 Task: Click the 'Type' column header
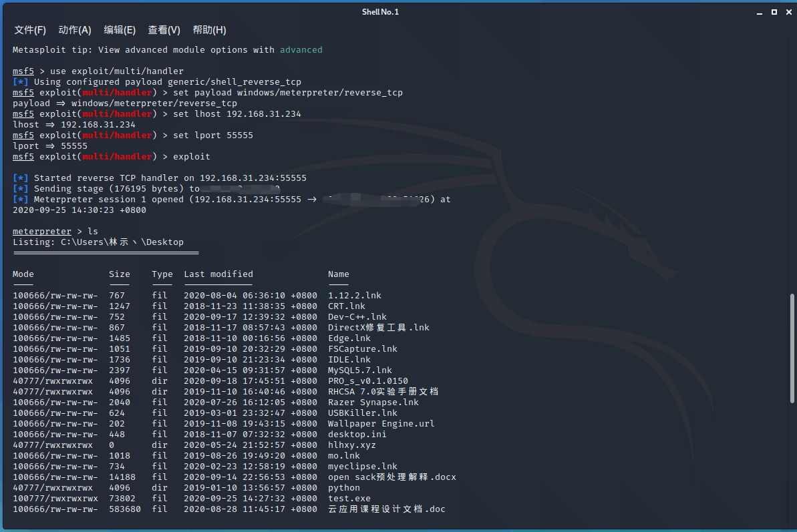click(162, 274)
